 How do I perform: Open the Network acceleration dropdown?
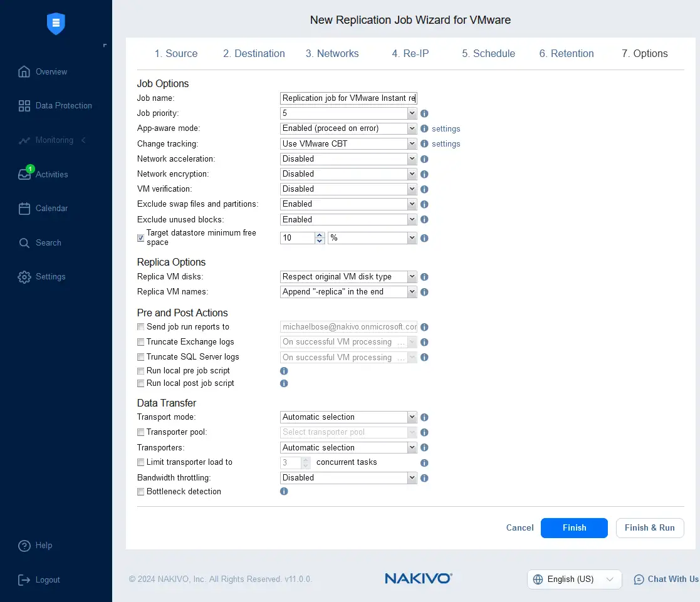[x=348, y=159]
